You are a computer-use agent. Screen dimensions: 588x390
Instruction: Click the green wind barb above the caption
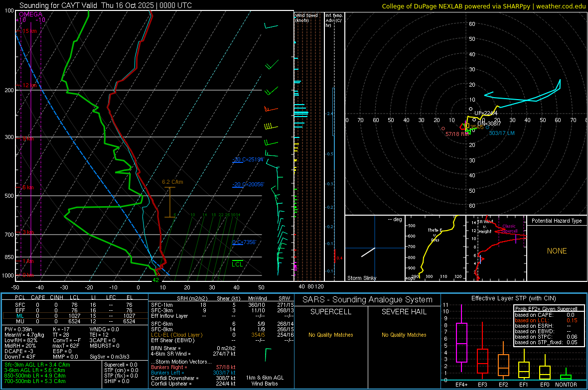[268, 355]
